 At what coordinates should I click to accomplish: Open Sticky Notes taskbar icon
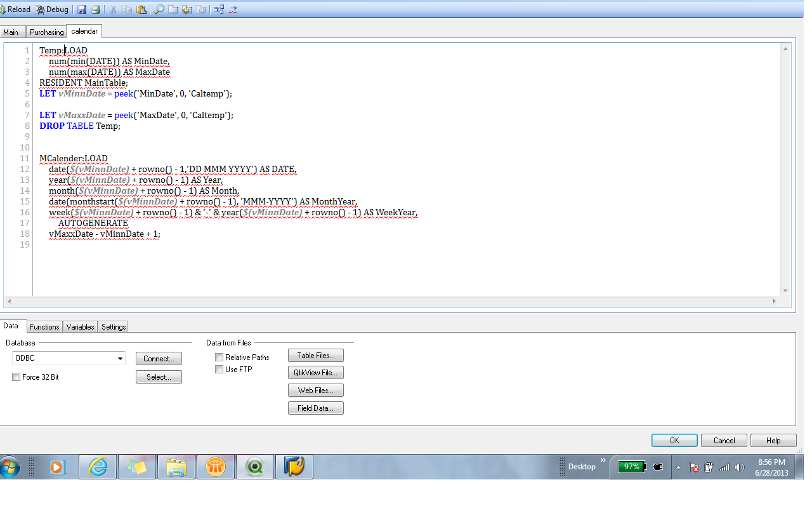tap(137, 467)
